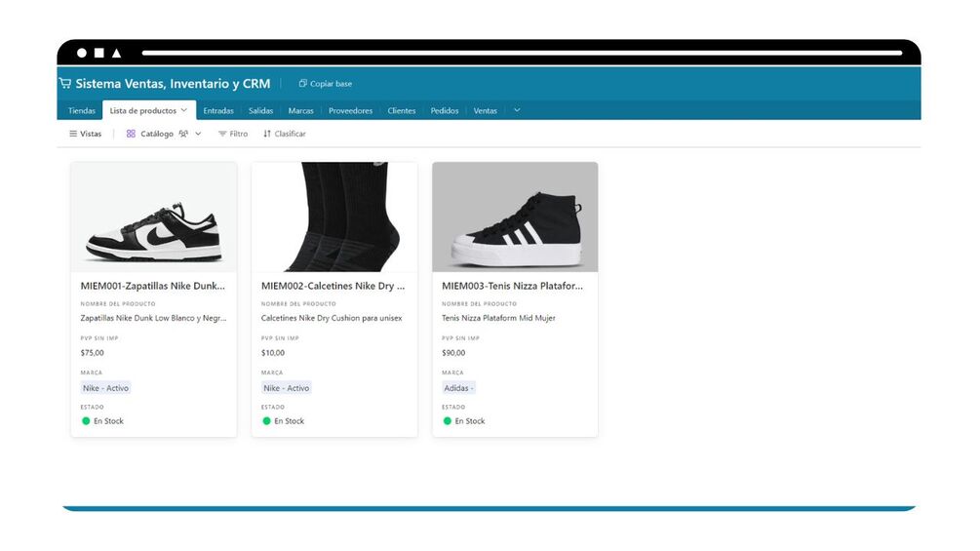Open the Catálogo view options chevron
The image size is (980, 551).
pos(198,134)
